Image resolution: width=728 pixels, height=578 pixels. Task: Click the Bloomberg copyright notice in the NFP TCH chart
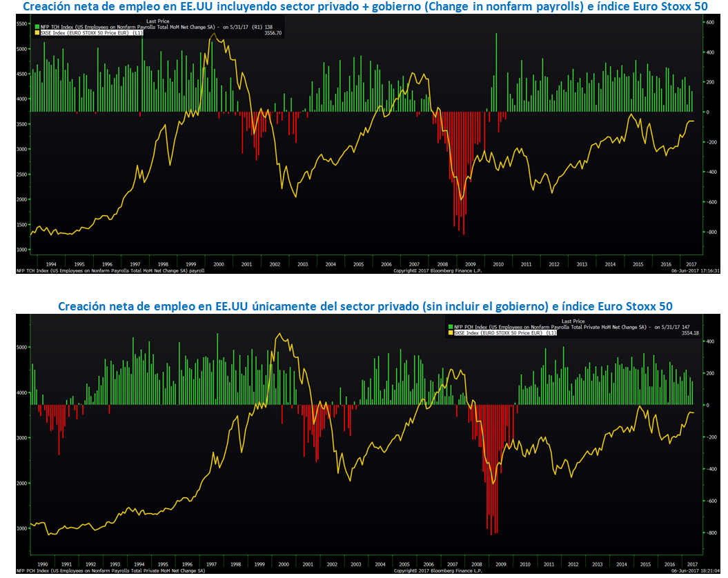click(x=437, y=270)
